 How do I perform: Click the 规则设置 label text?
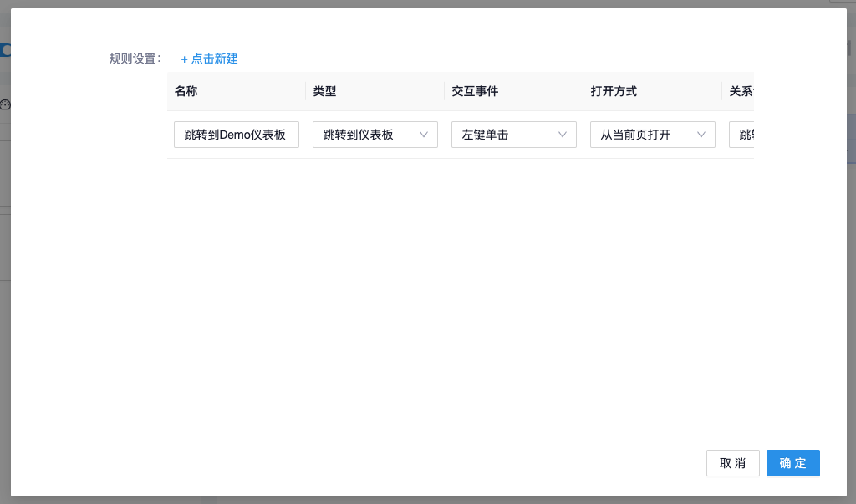pos(134,59)
